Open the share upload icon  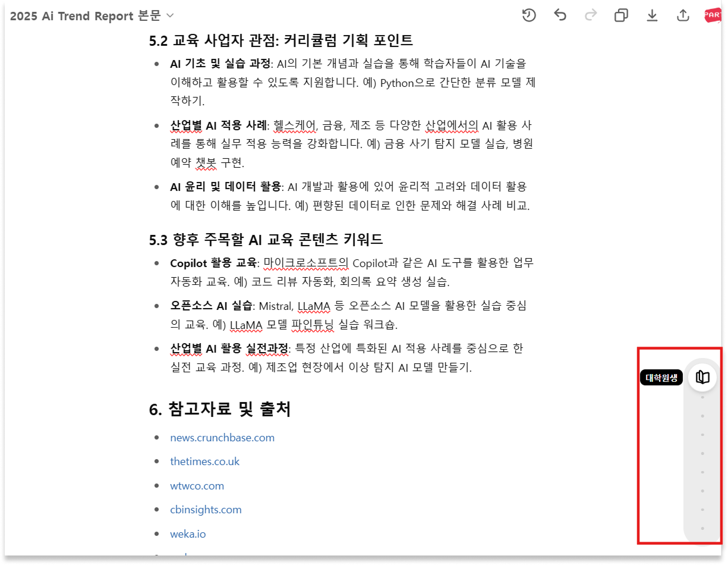click(683, 15)
